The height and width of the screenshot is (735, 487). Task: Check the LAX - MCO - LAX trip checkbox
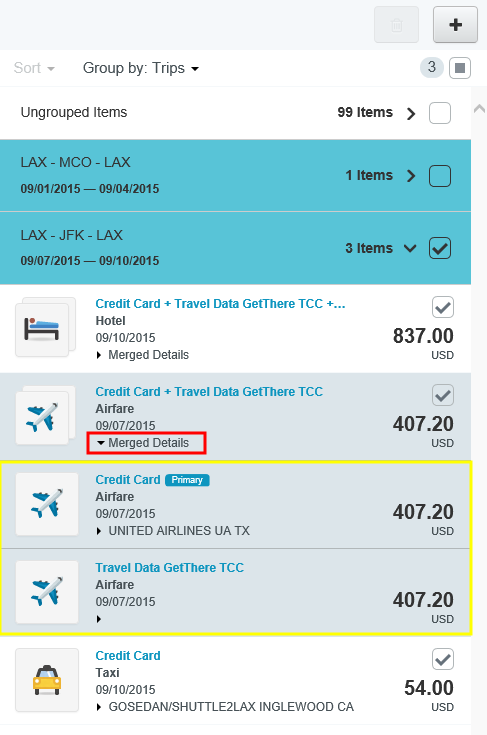(440, 176)
